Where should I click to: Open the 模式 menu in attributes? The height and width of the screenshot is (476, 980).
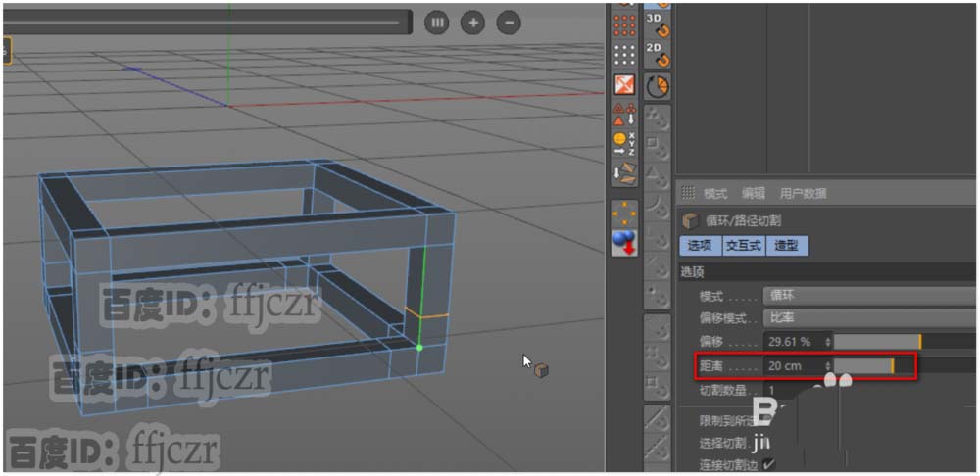[715, 194]
